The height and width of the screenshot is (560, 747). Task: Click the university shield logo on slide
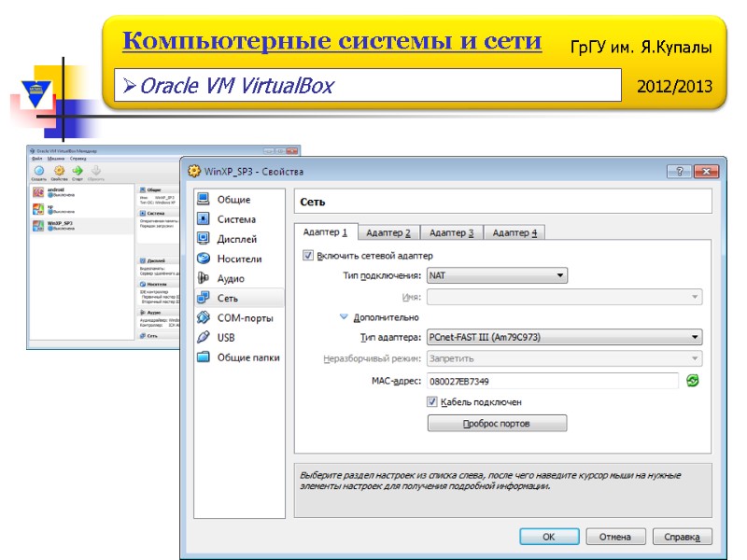tap(36, 92)
